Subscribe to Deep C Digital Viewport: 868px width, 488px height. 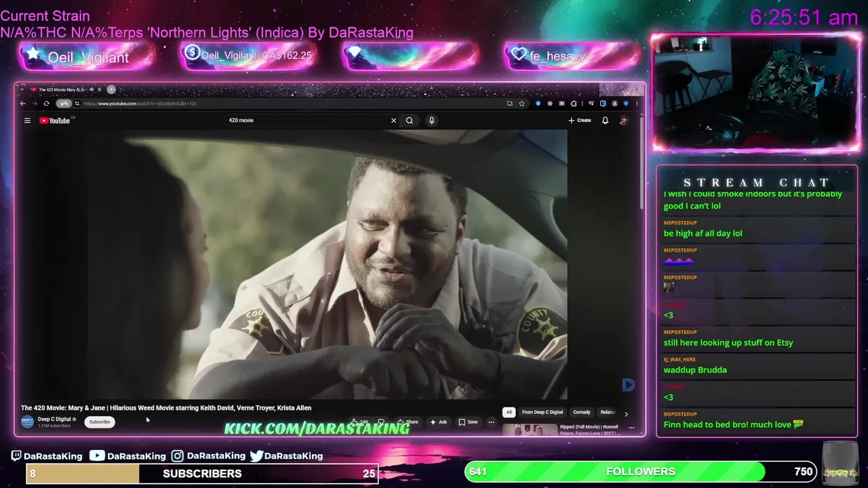pyautogui.click(x=99, y=422)
